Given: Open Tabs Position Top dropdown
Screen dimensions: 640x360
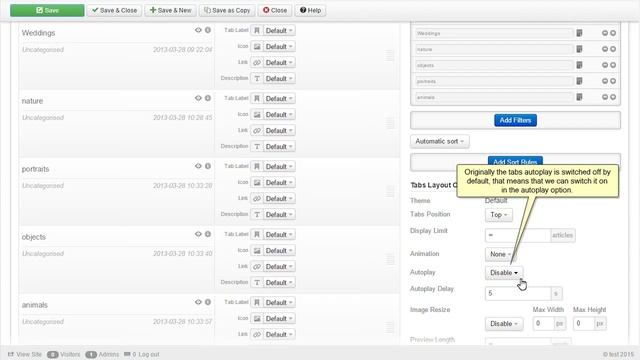Looking at the screenshot, I should pyautogui.click(x=499, y=215).
